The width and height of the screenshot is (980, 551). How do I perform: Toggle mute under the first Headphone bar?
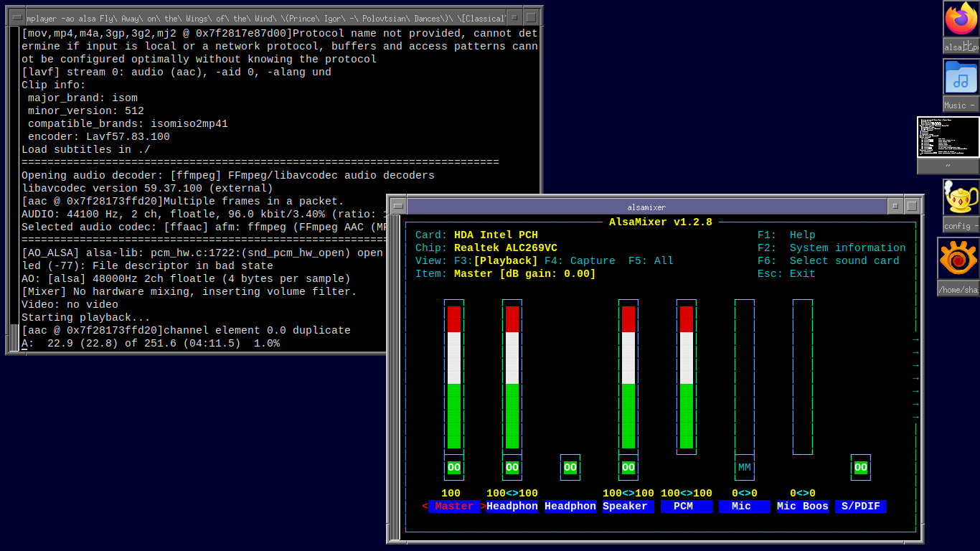[x=512, y=468]
